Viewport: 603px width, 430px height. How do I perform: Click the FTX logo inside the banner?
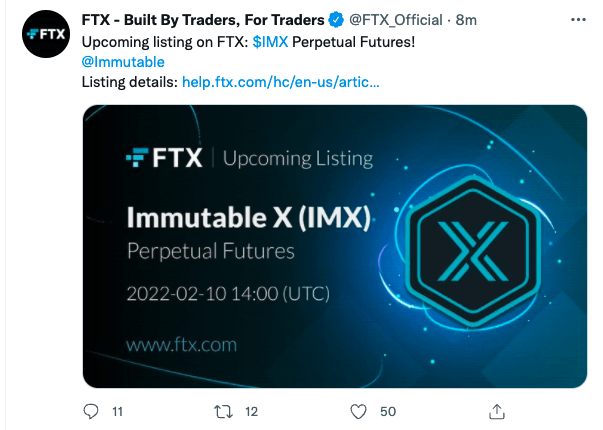165,158
